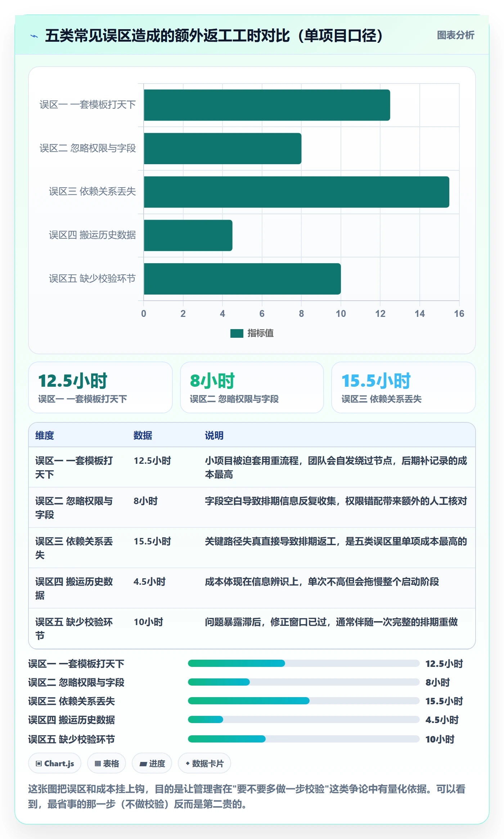Click the 数据 column header
The image size is (504, 839).
pos(143,435)
